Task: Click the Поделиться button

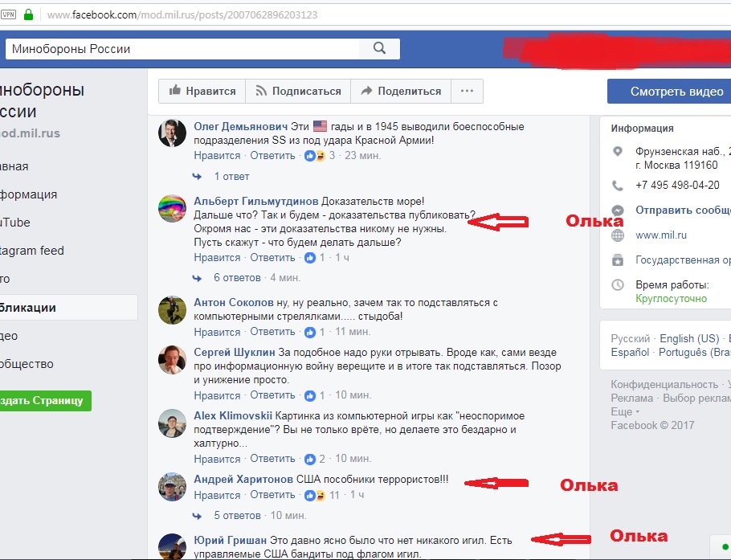Action: (x=401, y=91)
